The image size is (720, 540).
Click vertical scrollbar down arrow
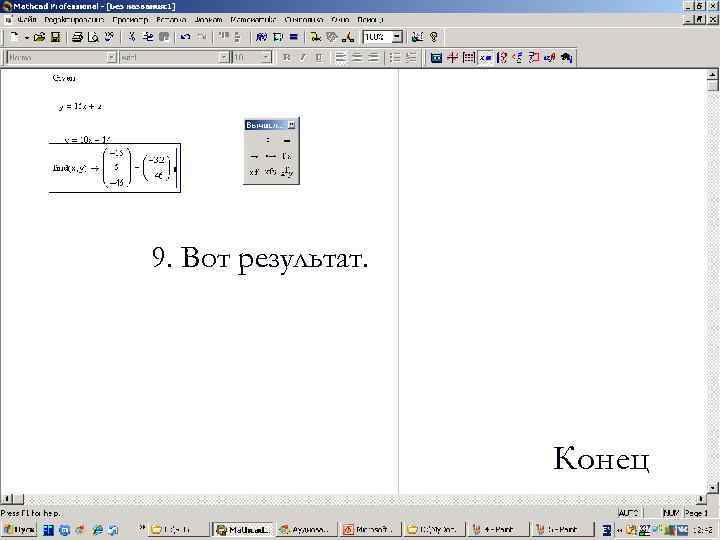pos(713,487)
